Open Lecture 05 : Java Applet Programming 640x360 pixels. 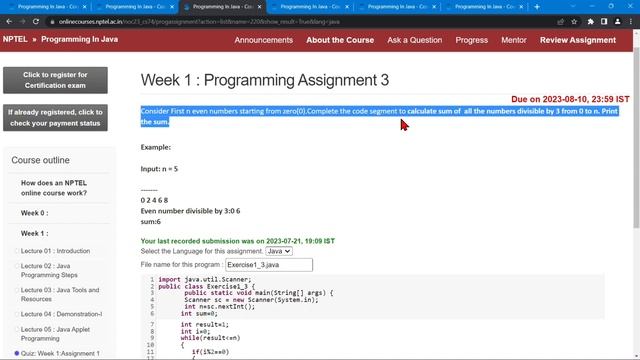point(55,334)
